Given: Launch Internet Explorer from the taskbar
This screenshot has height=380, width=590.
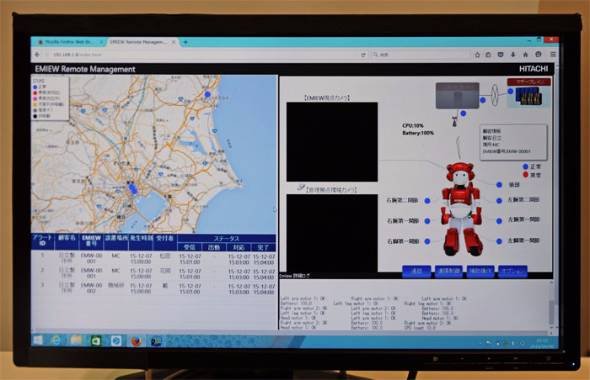Looking at the screenshot, I should coord(56,340).
